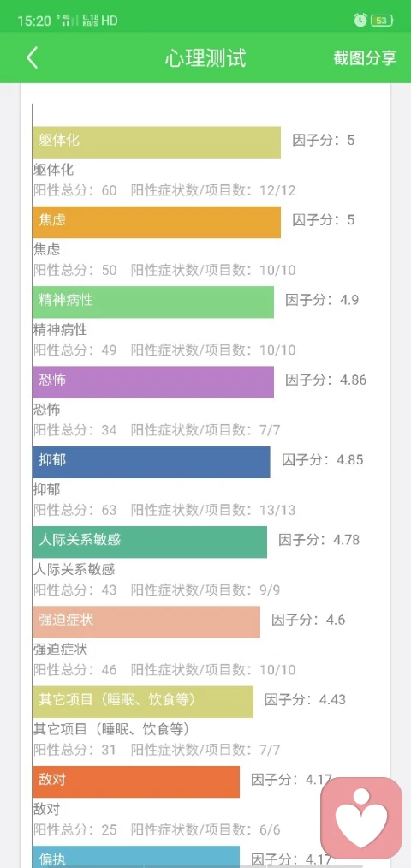Select the salmon 强迫症状 bar
Image resolution: width=411 pixels, height=868 pixels.
point(146,622)
